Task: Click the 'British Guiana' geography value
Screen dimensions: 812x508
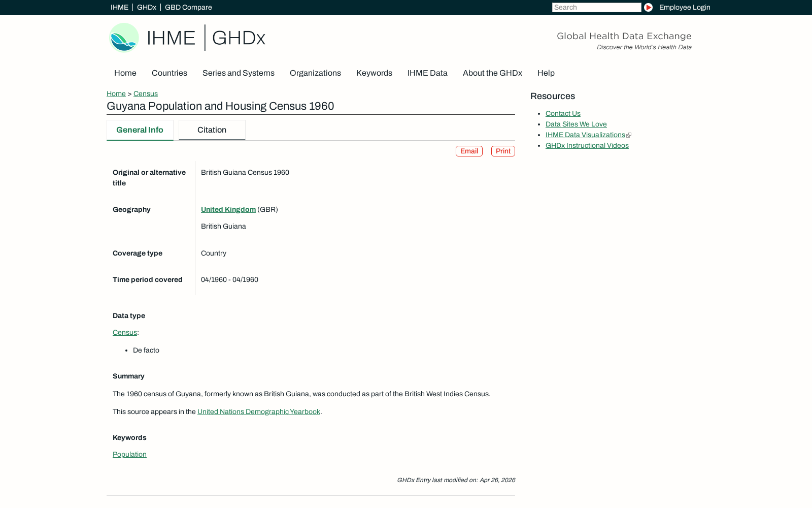Action: [223, 226]
